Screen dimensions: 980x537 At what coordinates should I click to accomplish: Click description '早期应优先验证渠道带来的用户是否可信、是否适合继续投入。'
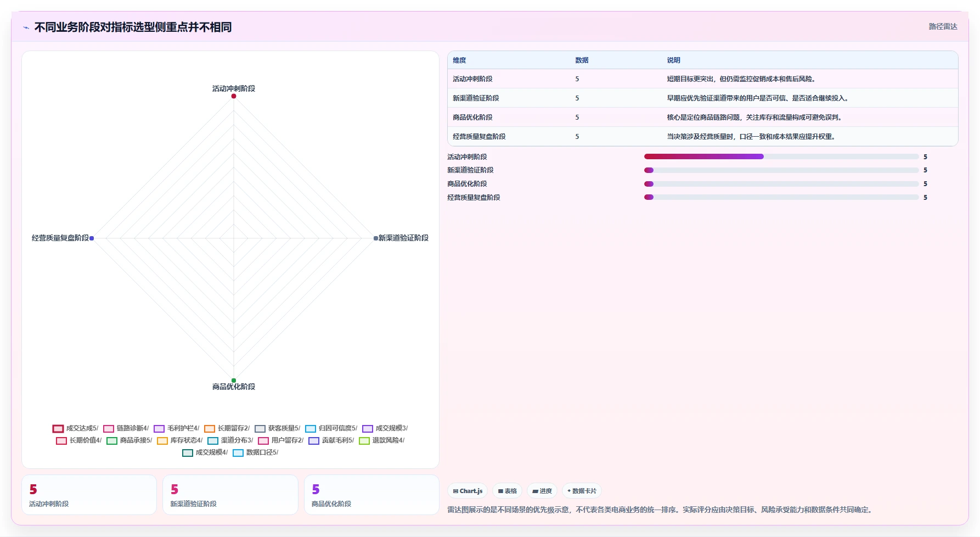[759, 98]
